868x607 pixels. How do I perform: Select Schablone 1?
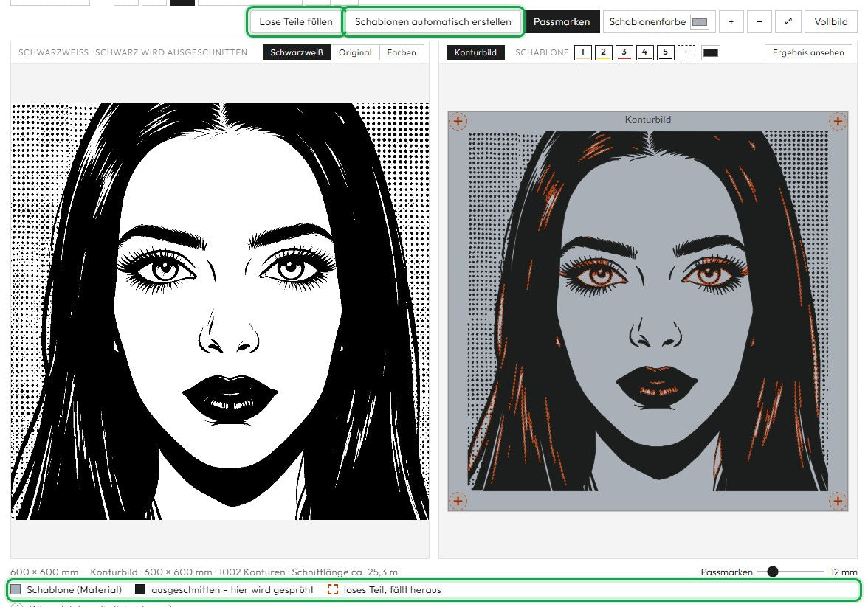583,52
